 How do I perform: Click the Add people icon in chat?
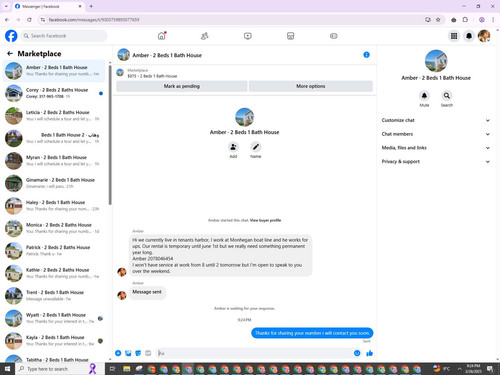(x=233, y=147)
